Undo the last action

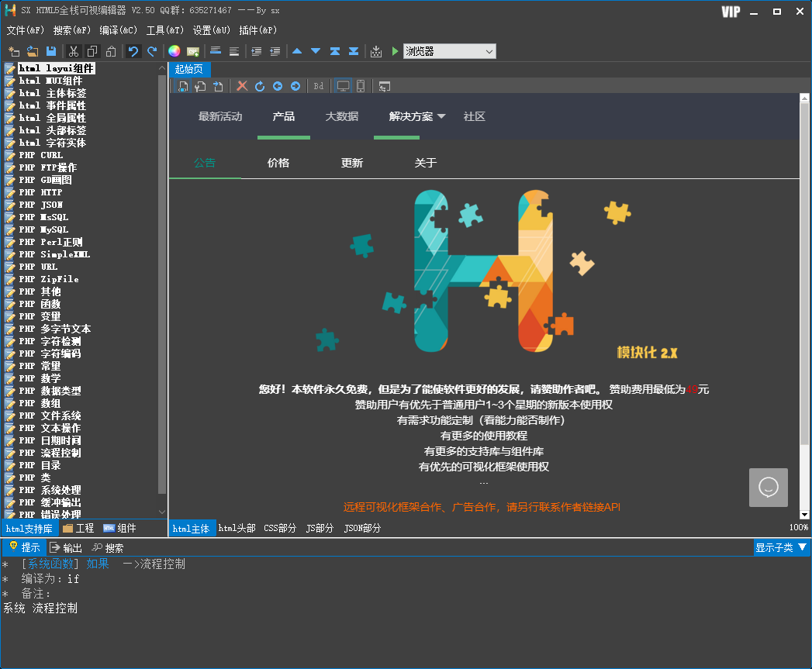pyautogui.click(x=133, y=51)
